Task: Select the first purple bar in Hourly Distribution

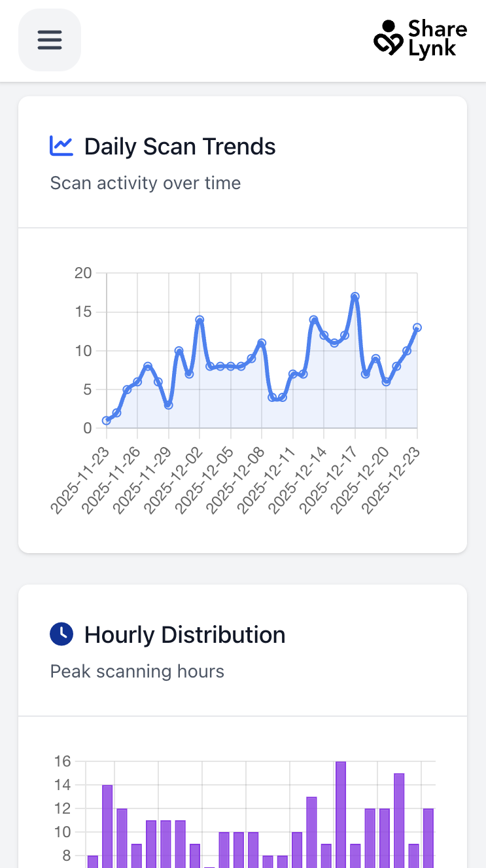Action: (93, 861)
